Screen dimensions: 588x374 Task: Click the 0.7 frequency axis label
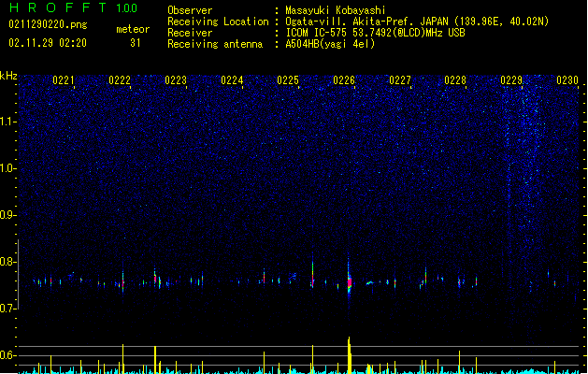(x=8, y=309)
